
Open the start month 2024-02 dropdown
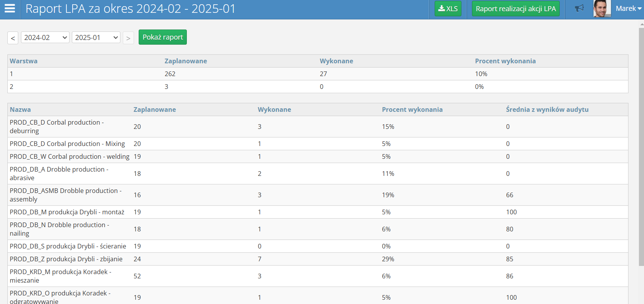point(45,38)
